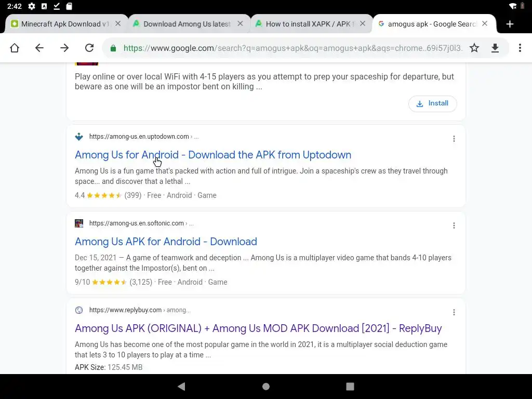This screenshot has height=399, width=532.
Task: Tap the Android back navigation button
Action: (x=181, y=387)
